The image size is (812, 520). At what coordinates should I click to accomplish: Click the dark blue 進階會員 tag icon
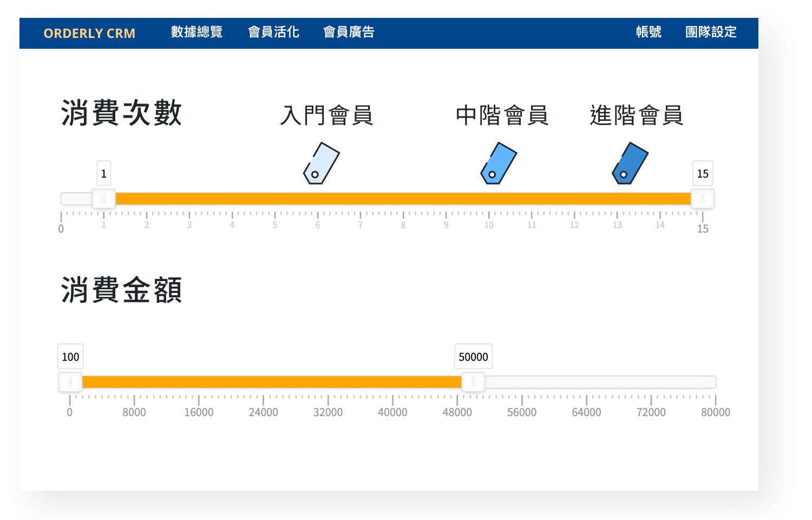[x=630, y=164]
